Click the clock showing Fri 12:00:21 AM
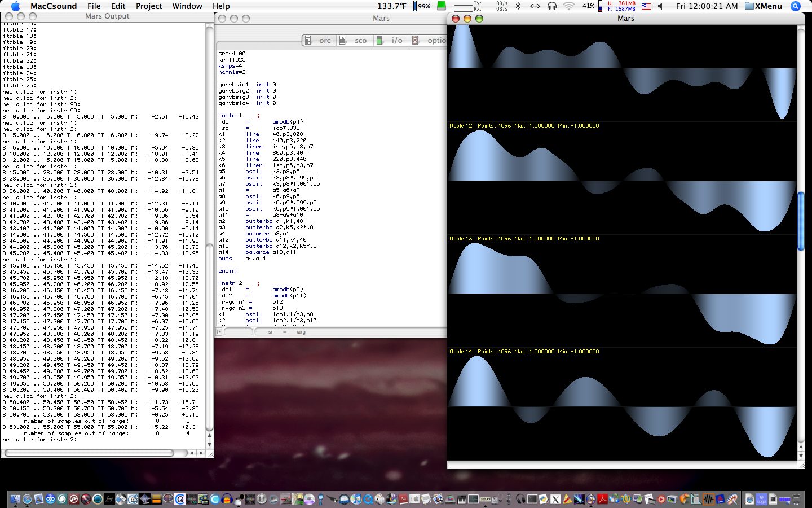The width and height of the screenshot is (812, 508). click(707, 6)
